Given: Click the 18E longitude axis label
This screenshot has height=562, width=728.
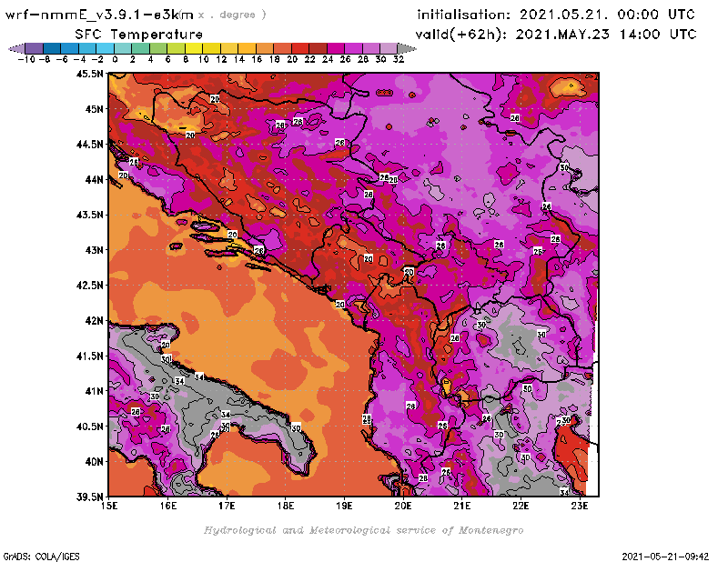Looking at the screenshot, I should [x=286, y=506].
